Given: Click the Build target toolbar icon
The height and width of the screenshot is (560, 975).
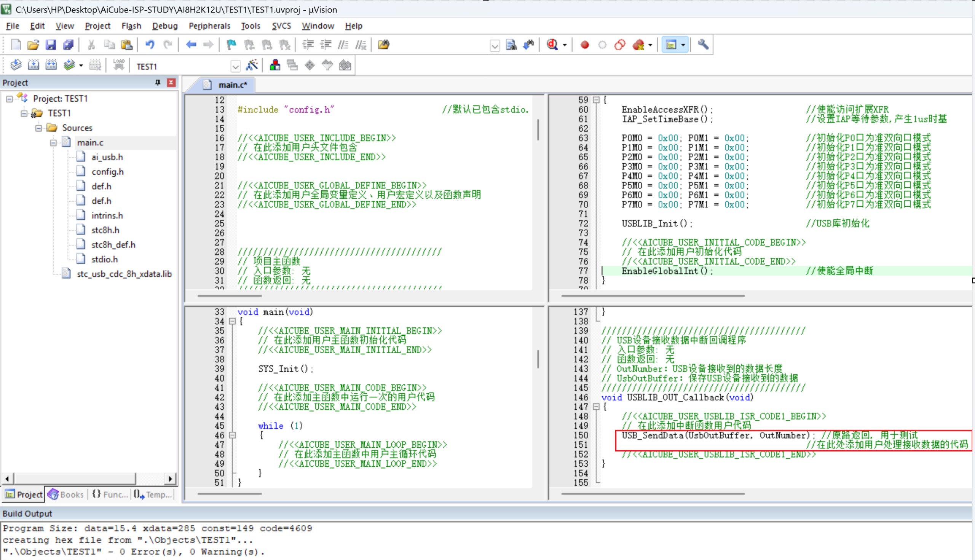Looking at the screenshot, I should [34, 65].
